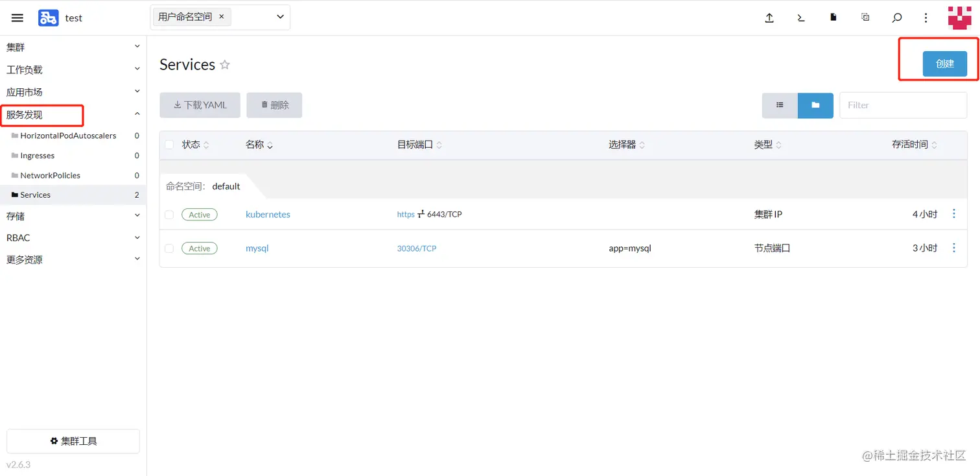Click the 创建 button
The width and height of the screenshot is (980, 476).
945,64
